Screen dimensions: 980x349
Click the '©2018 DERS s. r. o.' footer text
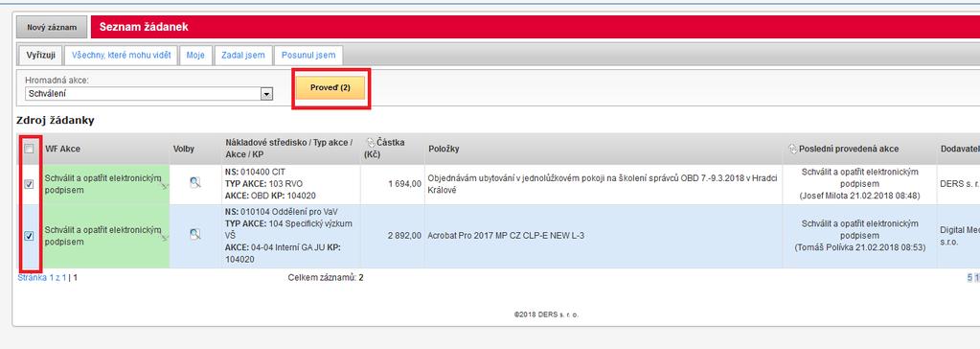546,314
